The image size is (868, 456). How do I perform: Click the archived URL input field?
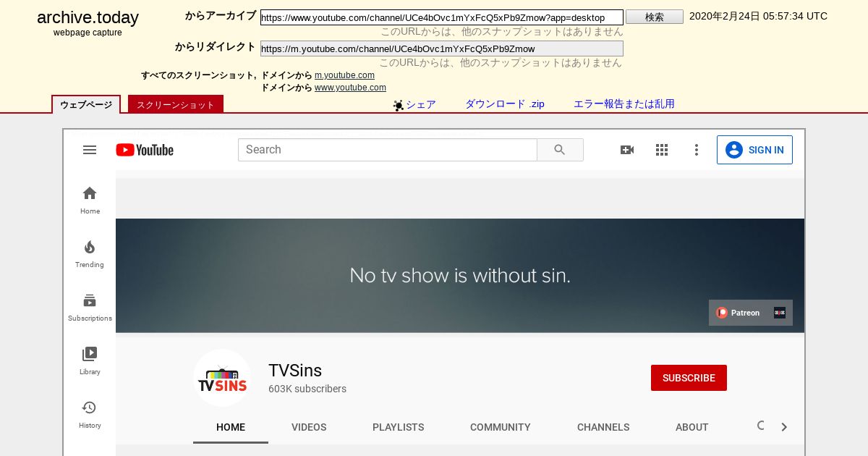pyautogui.click(x=442, y=17)
